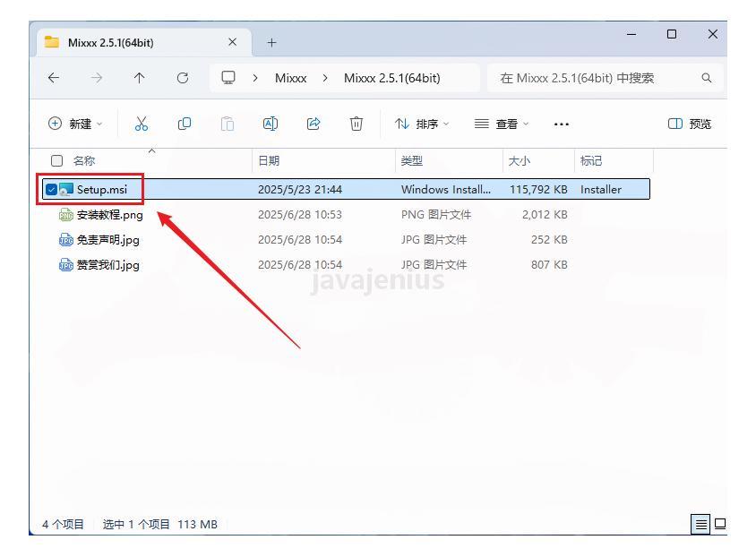The image size is (756, 557).
Task: Click the 115,792 KB size cell
Action: 538,189
